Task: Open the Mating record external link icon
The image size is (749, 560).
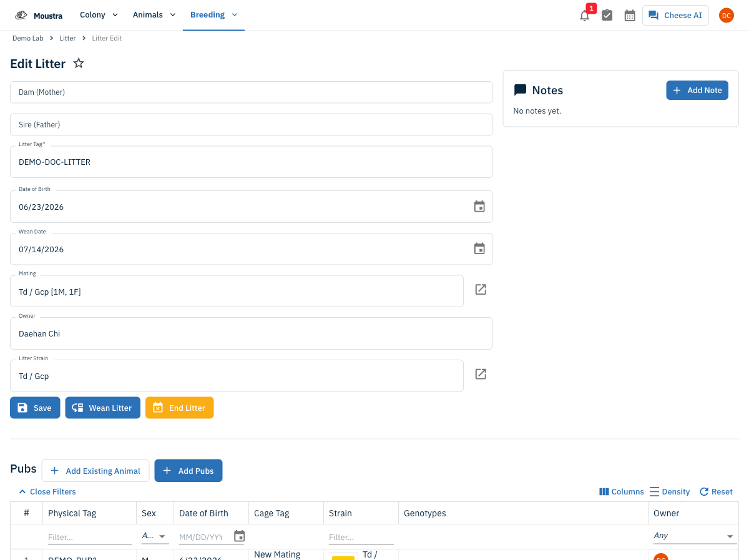Action: point(481,290)
